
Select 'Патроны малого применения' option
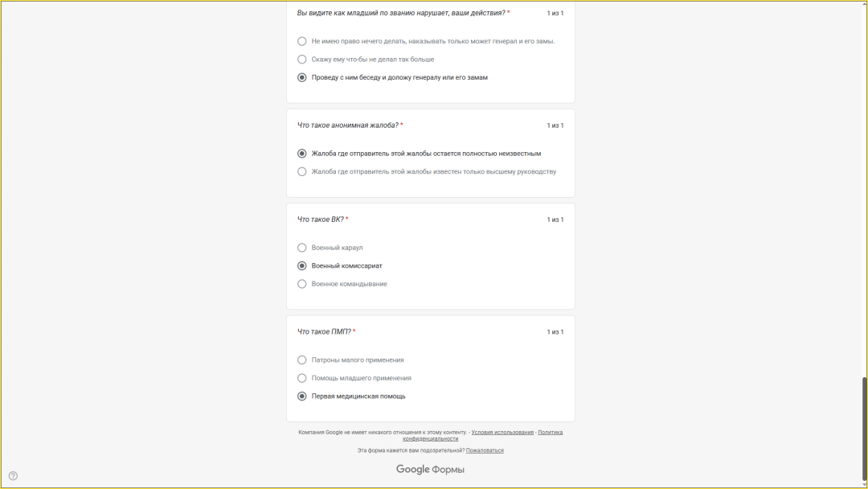click(x=302, y=360)
